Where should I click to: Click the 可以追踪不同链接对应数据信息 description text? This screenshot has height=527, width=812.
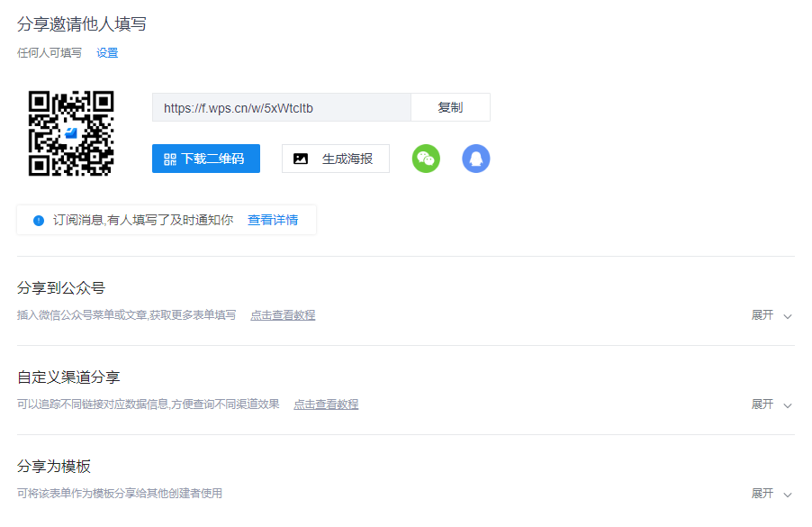[149, 404]
